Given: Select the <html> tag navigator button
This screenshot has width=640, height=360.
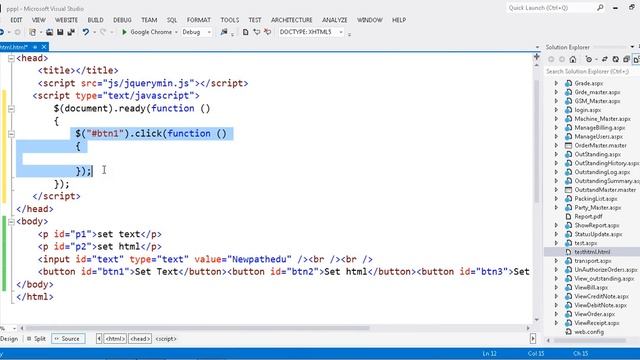Looking at the screenshot, I should pyautogui.click(x=115, y=339).
